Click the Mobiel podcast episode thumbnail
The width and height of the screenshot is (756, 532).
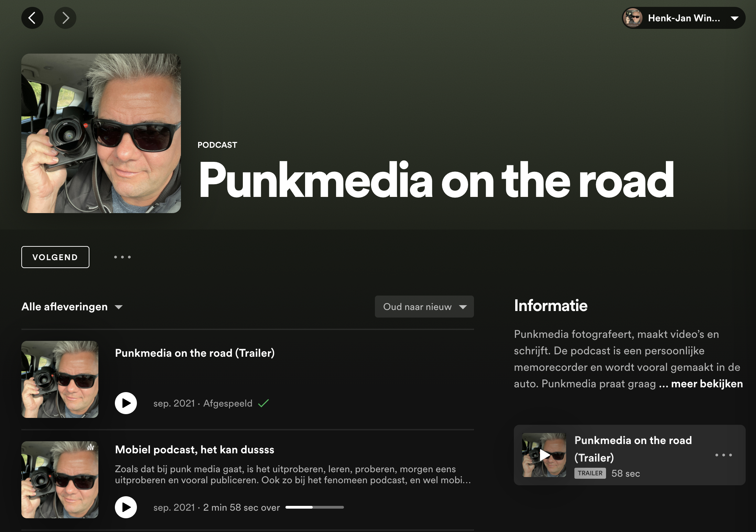click(60, 480)
